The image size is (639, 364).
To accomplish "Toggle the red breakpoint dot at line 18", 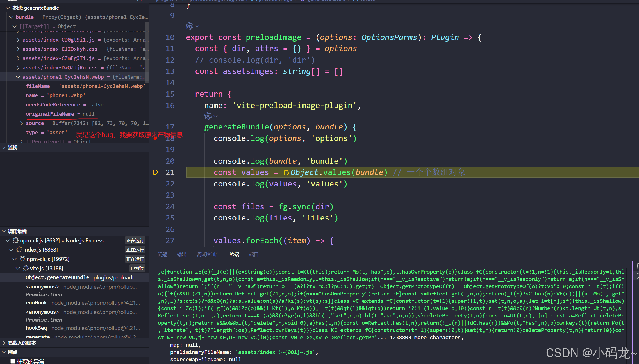I will click(x=155, y=138).
